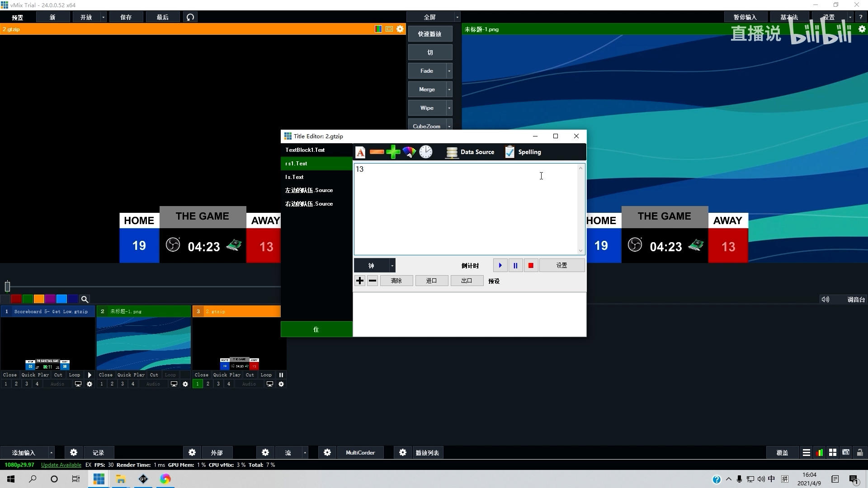This screenshot has width=868, height=488.
Task: Click the 未标题-1.png input thumbnail
Action: tap(144, 343)
